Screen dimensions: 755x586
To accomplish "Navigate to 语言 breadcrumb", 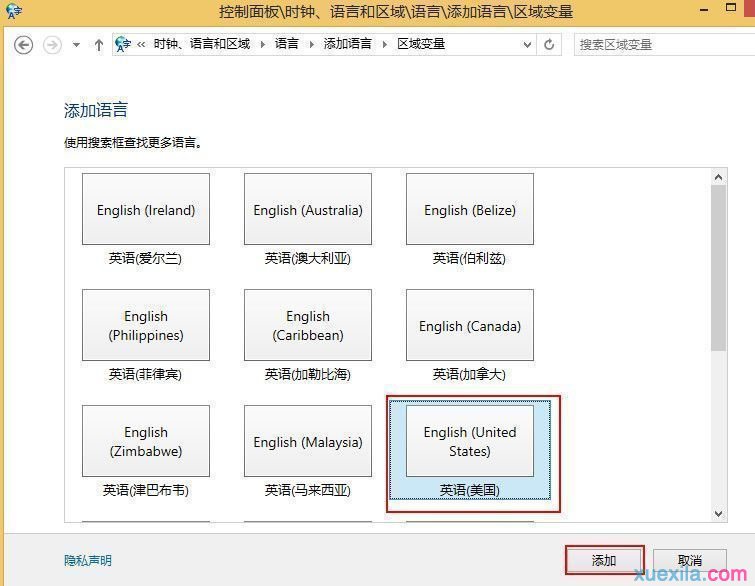I will point(287,44).
